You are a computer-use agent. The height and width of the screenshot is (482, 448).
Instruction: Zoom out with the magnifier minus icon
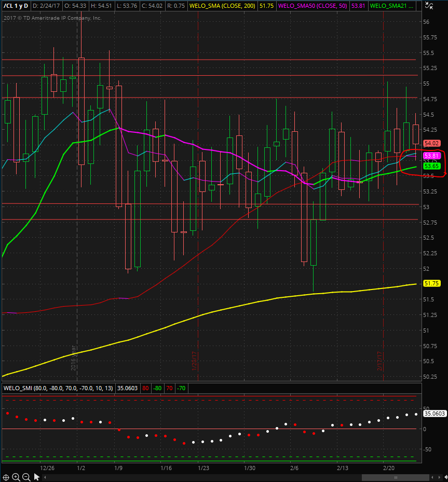[x=26, y=477]
